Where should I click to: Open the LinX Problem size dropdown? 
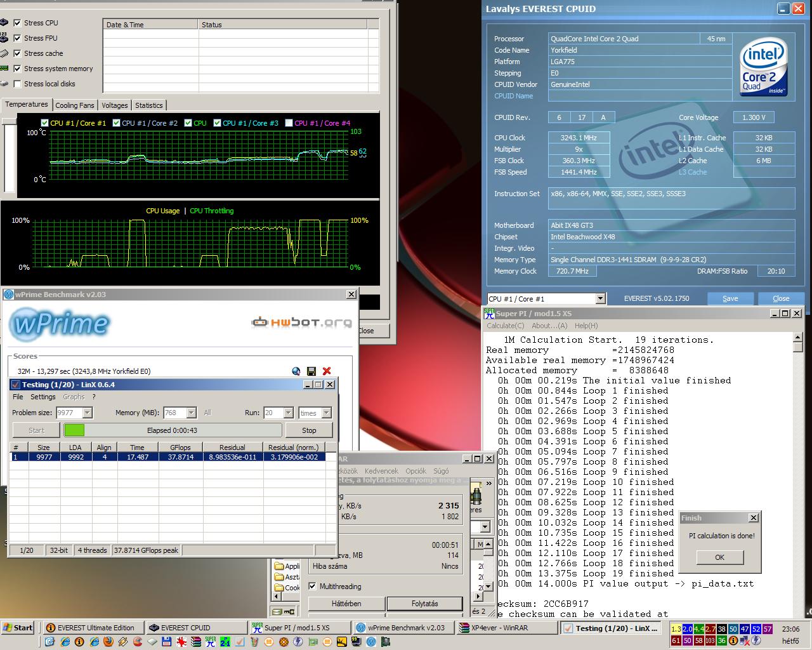(88, 413)
